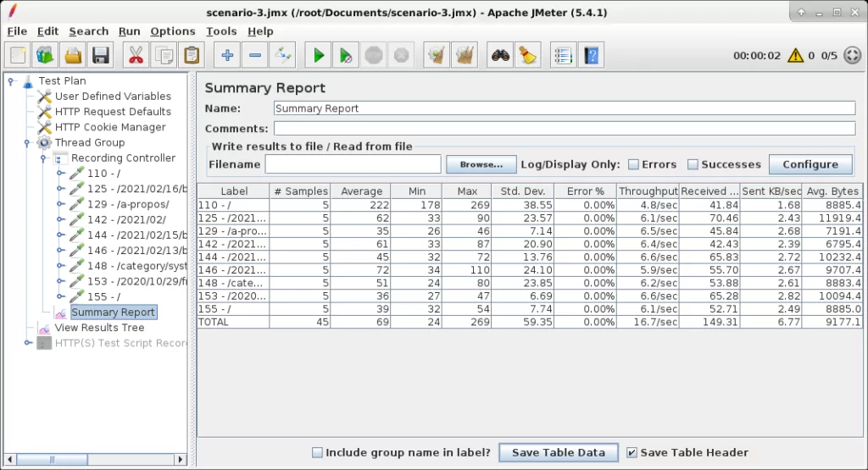This screenshot has height=470, width=868.
Task: Click the yellow warning log icon
Action: coord(795,55)
